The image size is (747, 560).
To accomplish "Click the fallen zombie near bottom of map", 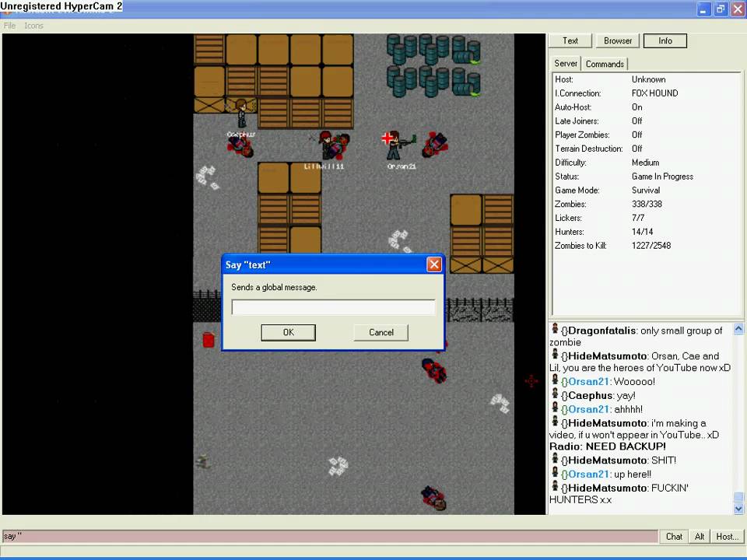I will click(x=434, y=498).
